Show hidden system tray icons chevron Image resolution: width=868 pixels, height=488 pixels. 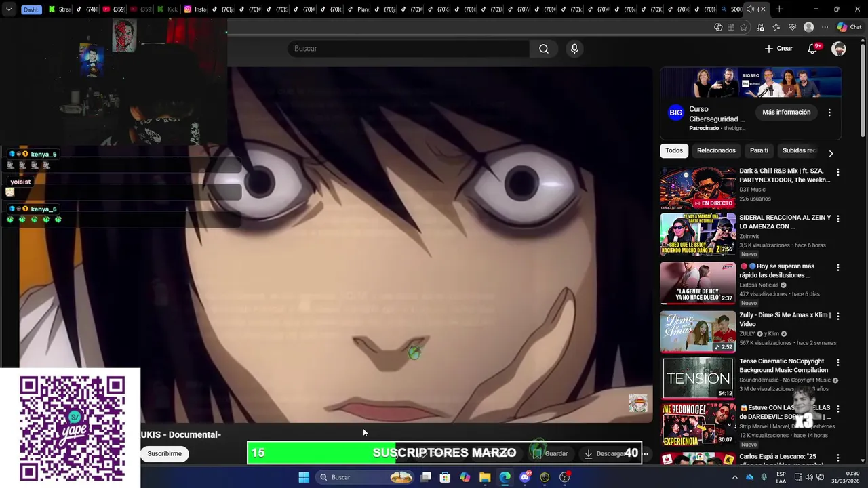coord(734,477)
